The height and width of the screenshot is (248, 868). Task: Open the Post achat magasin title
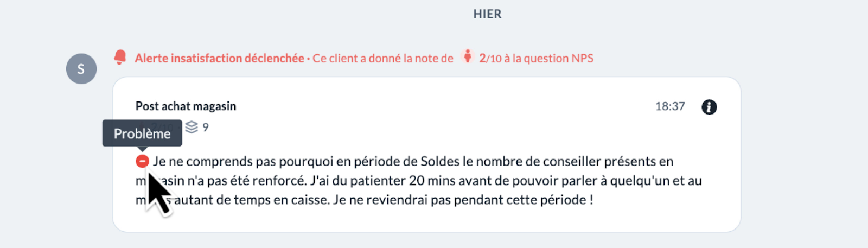point(186,106)
